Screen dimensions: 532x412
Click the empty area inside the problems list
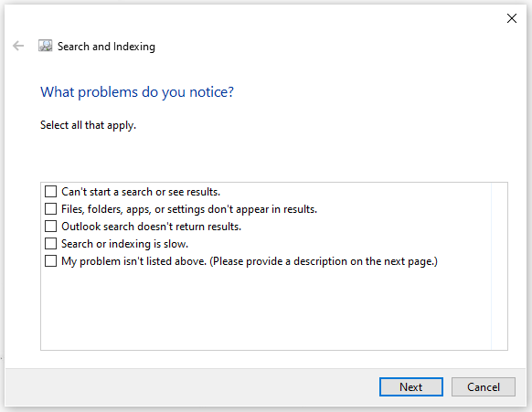(266, 309)
